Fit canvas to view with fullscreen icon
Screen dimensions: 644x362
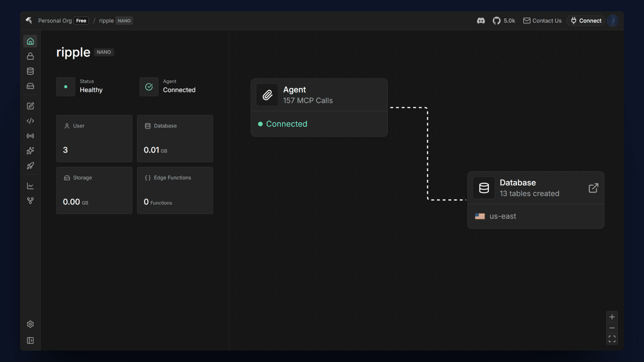click(612, 339)
